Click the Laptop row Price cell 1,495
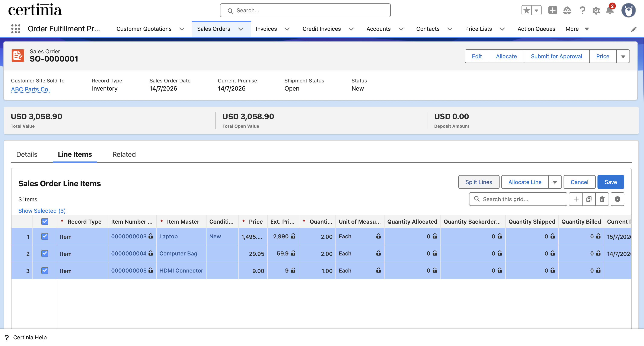 252,237
